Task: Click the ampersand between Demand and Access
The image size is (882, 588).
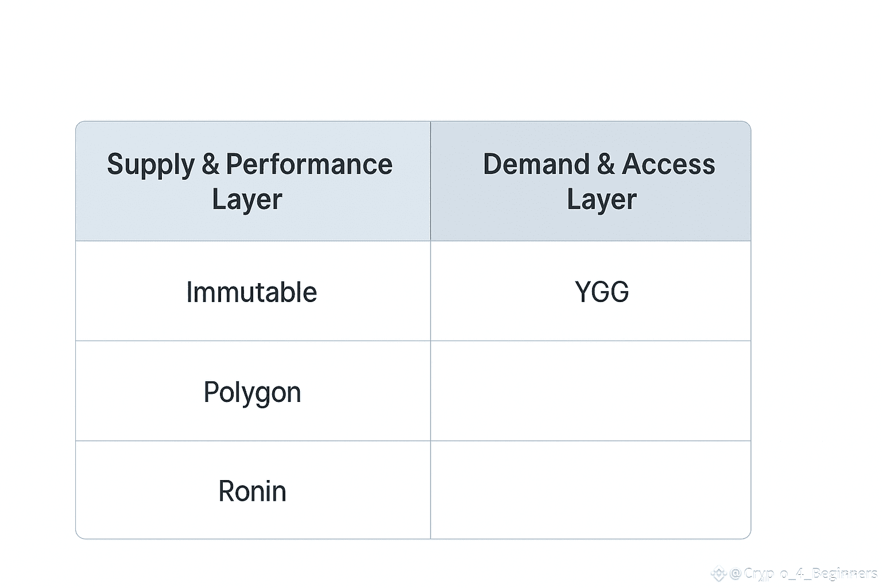Action: tap(606, 164)
